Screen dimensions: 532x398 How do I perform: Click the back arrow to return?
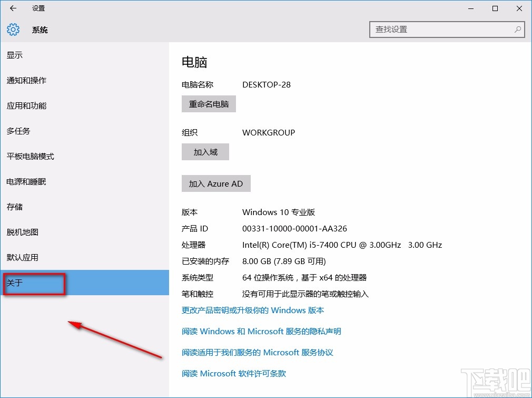(13, 8)
